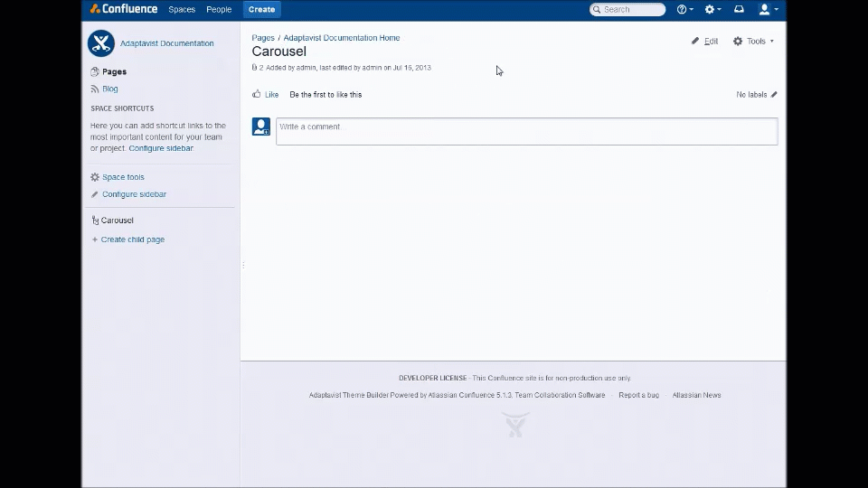Open the Spaces menu
Image resolution: width=868 pixels, height=488 pixels.
coord(182,9)
